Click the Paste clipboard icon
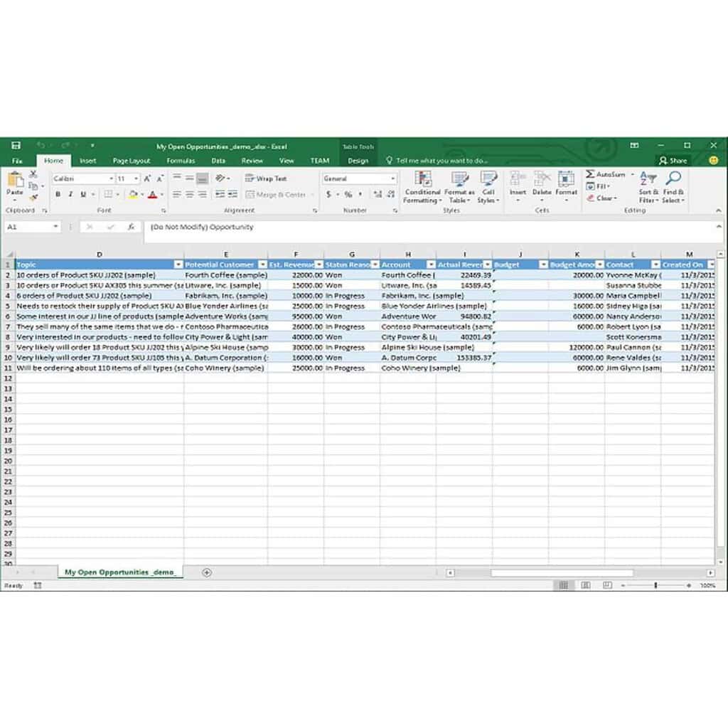This screenshot has width=728, height=728. click(15, 179)
